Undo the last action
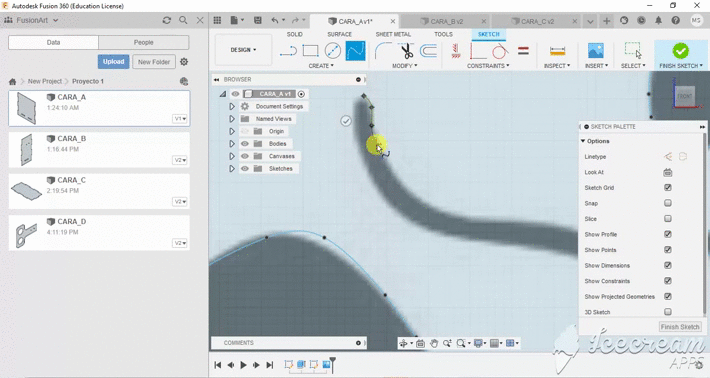Image resolution: width=710 pixels, height=378 pixels. 275,20
